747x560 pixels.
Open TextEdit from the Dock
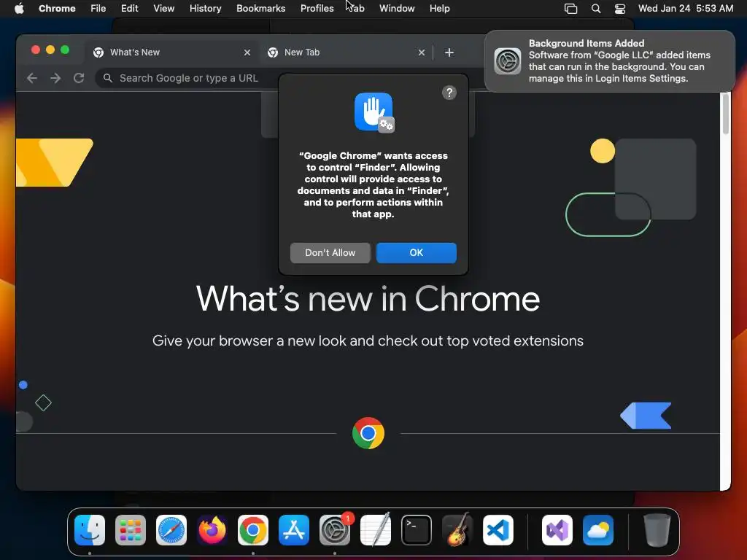point(376,530)
